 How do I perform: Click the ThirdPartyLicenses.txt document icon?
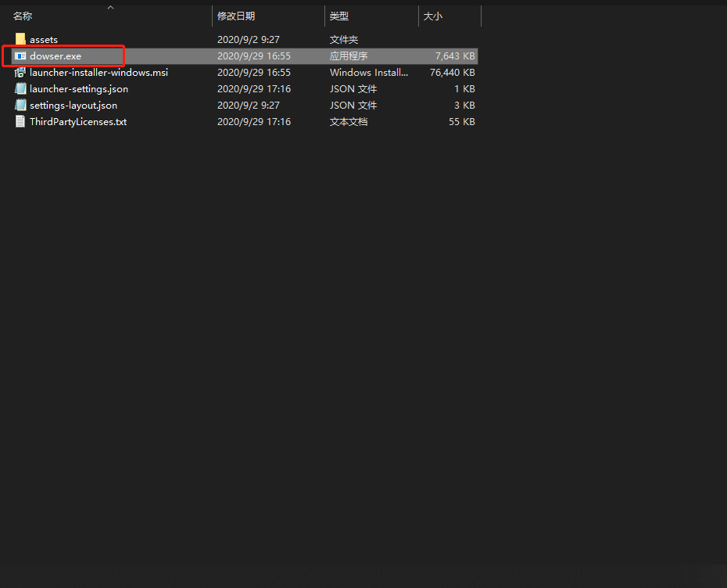coord(20,121)
